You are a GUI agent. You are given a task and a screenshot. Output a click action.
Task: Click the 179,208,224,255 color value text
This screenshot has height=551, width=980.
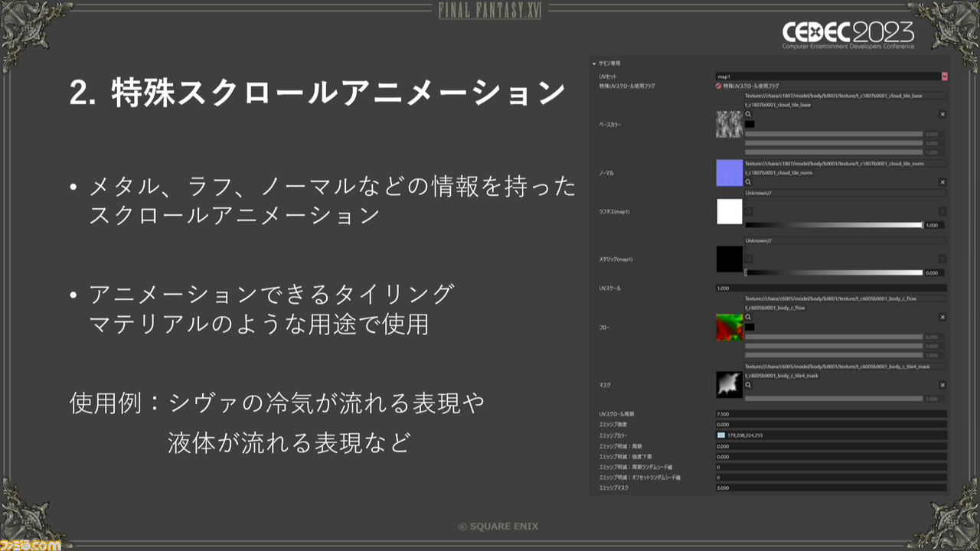[745, 435]
